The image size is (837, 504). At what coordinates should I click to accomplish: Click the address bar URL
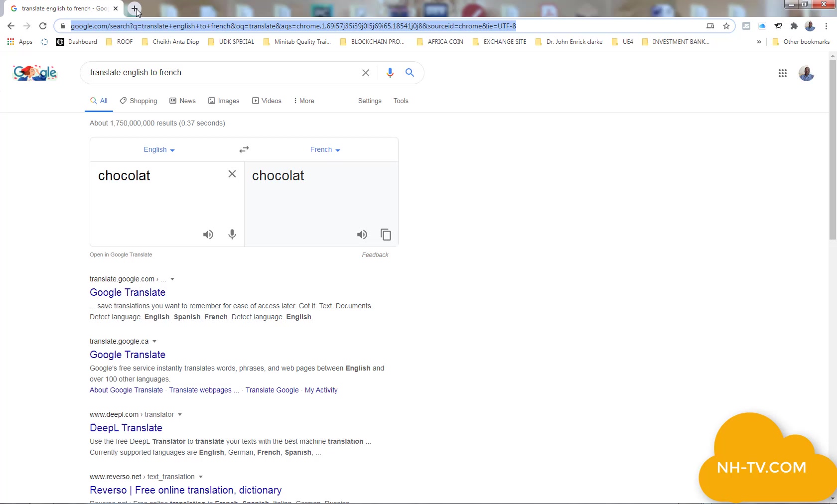[293, 26]
